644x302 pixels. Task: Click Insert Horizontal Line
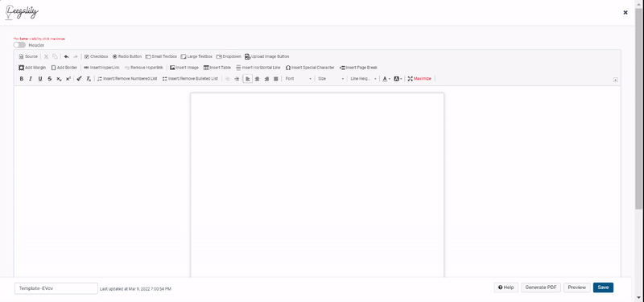point(258,68)
